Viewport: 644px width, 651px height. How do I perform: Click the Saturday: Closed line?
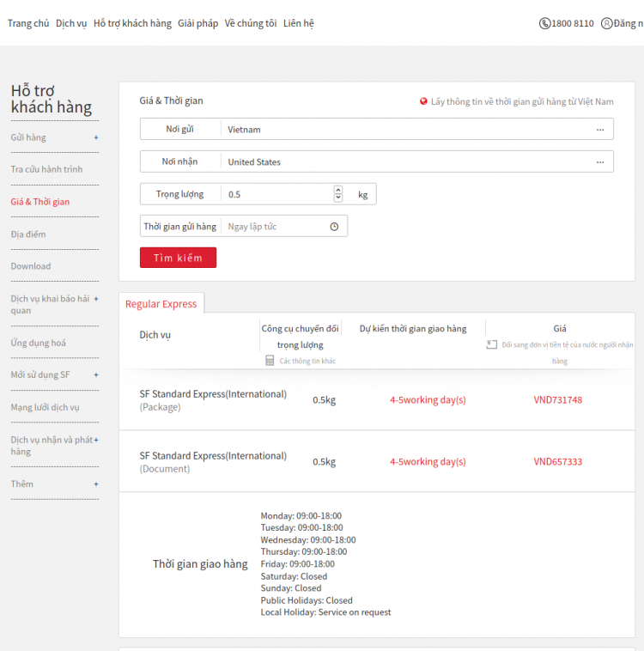294,576
